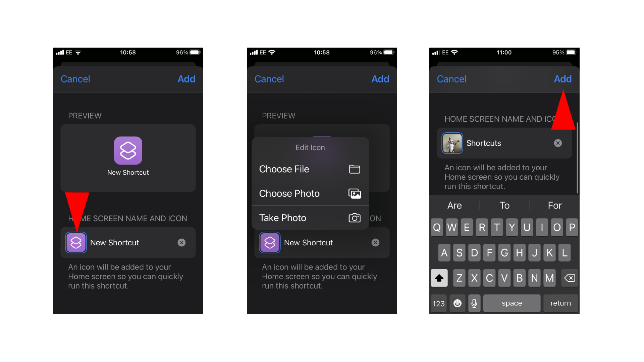Viewport: 644px width, 362px height.
Task: Tap Add to confirm the home screen shortcut
Action: click(562, 79)
